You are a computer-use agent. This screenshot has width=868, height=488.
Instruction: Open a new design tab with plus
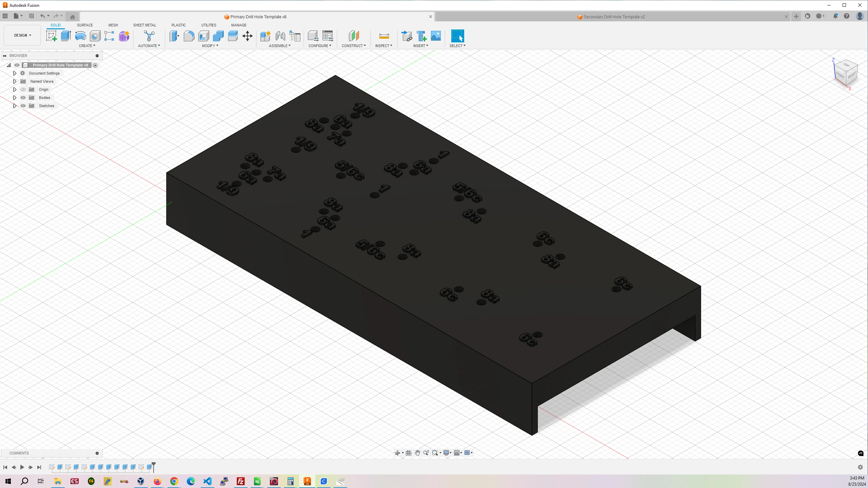[796, 16]
